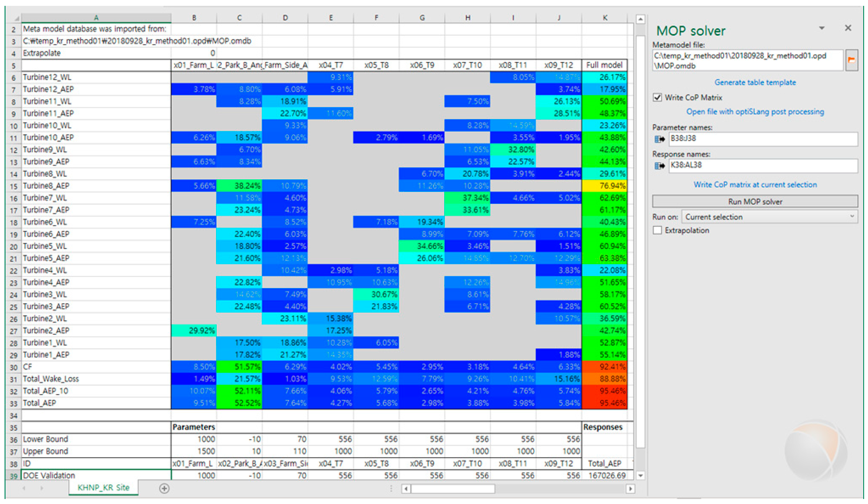Uncheck the Write CoP Matrix checkbox
Image resolution: width=868 pixels, height=504 pixels.
[x=657, y=97]
